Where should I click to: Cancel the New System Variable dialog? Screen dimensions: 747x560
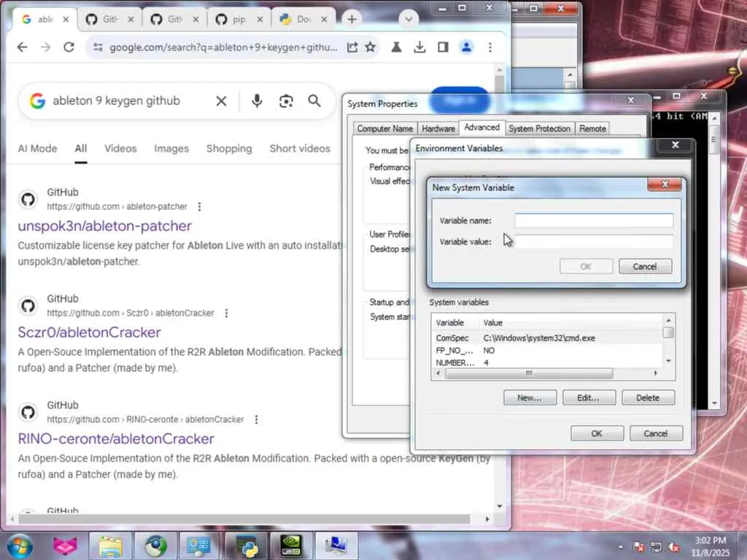[645, 266]
